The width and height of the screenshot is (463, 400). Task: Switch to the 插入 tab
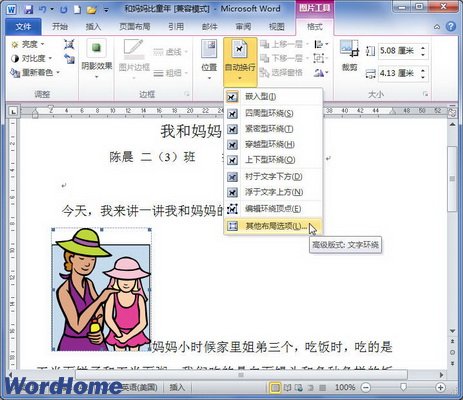pyautogui.click(x=93, y=27)
